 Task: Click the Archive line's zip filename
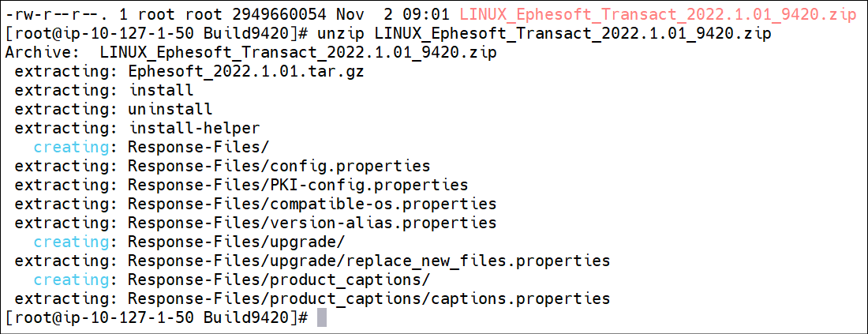297,53
